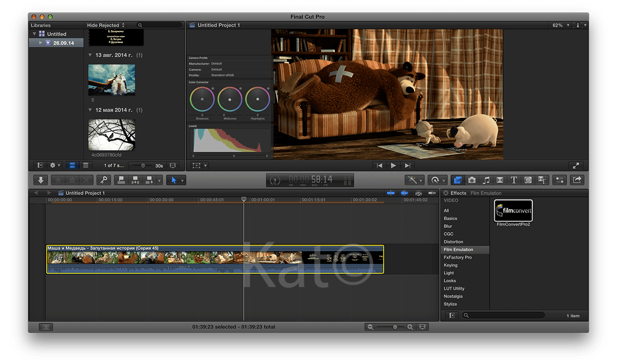Screen dimensions: 617x364
Task: Toggle solo selected items S button
Action: [418, 193]
